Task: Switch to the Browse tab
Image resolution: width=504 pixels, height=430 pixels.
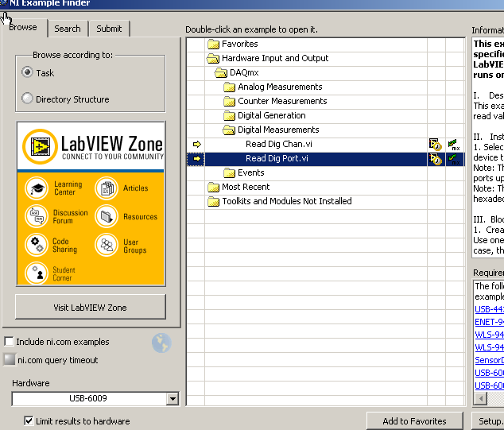Action: coord(23,27)
